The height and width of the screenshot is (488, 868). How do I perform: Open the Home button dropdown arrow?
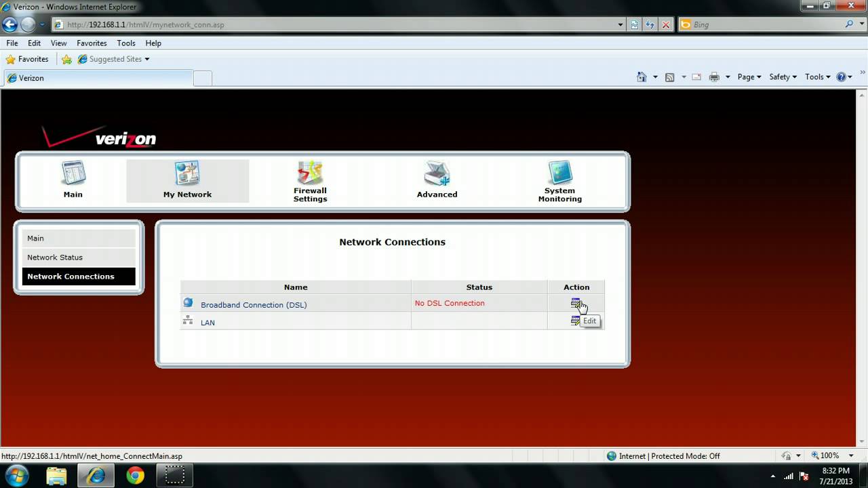click(x=655, y=77)
